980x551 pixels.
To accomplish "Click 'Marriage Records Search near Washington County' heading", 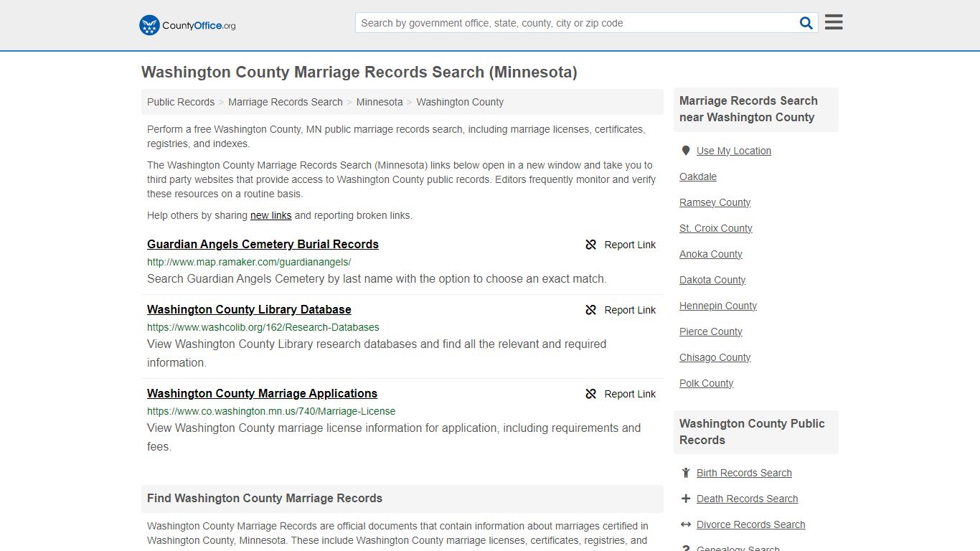I will click(749, 109).
